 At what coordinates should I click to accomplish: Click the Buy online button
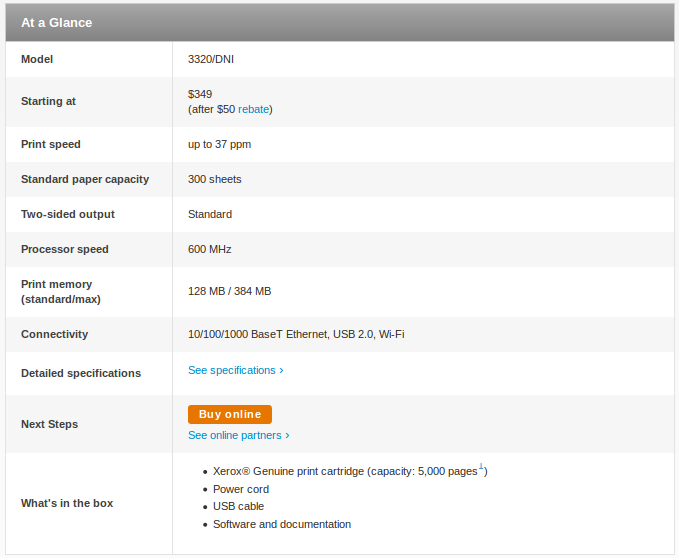click(229, 414)
